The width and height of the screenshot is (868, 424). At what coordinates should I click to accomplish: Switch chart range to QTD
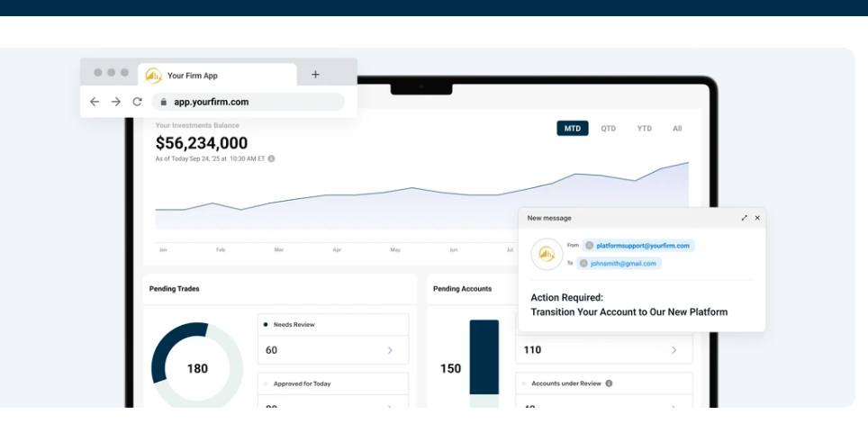pos(609,129)
